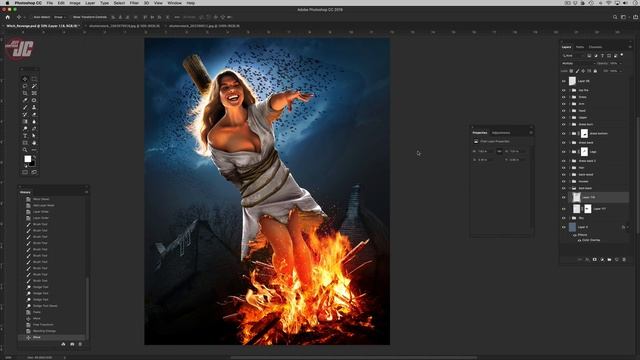Create new group from Layers panel footer

tap(609, 260)
